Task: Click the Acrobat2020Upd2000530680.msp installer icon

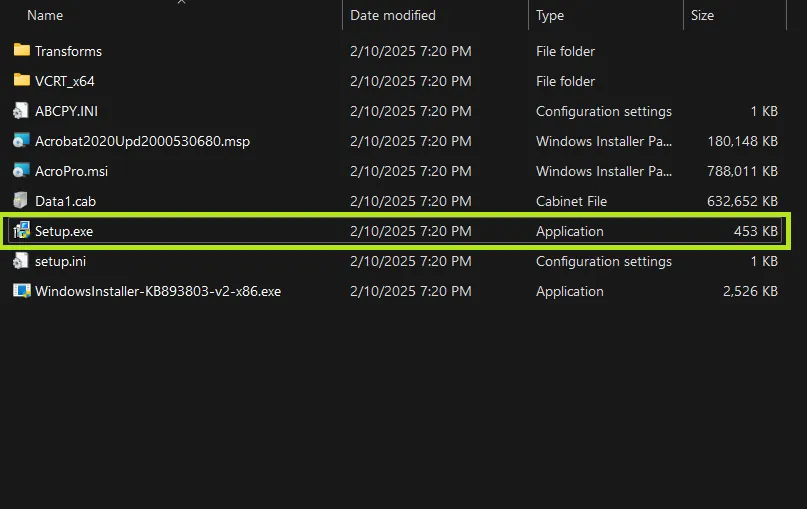Action: (x=21, y=141)
